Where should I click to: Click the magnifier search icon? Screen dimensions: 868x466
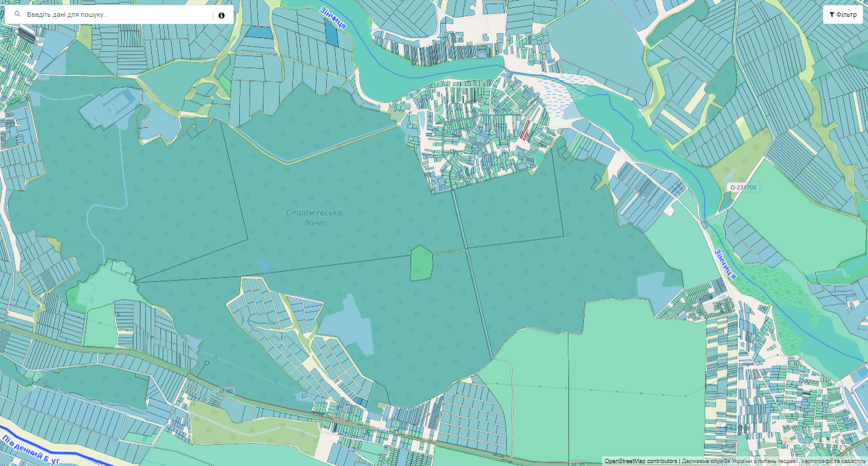17,14
